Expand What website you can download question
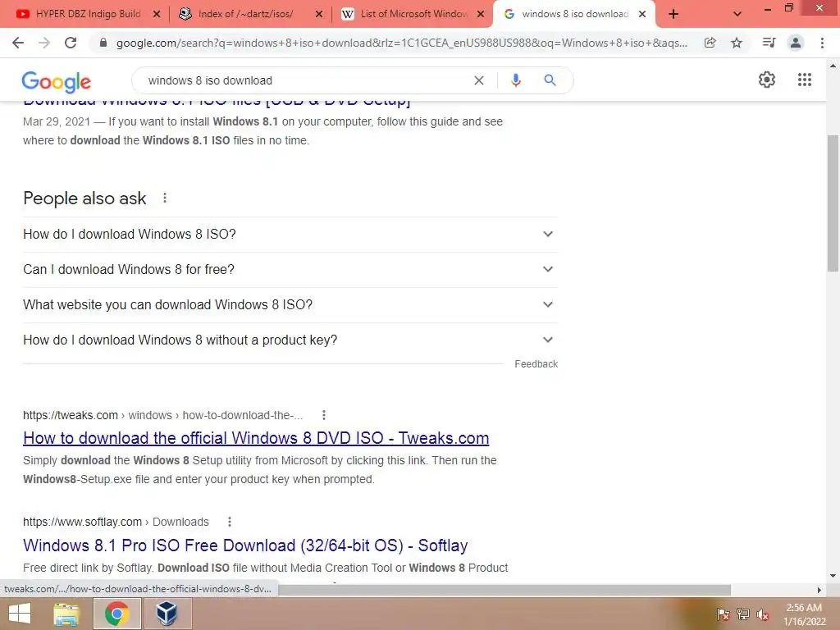840x630 pixels. click(290, 305)
